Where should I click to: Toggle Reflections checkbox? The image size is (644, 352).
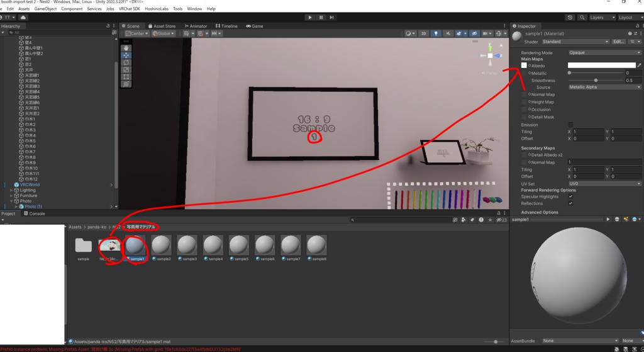click(570, 203)
